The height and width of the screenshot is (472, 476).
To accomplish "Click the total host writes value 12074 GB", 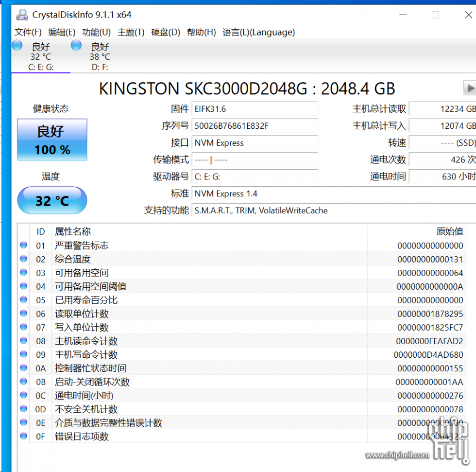I will [442, 126].
